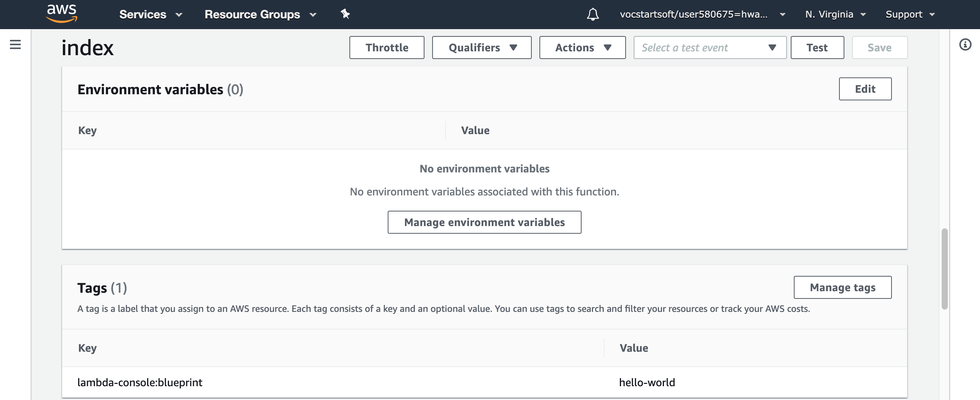Toggle the hamburger navigation menu
Viewport: 980px width, 400px height.
click(15, 44)
